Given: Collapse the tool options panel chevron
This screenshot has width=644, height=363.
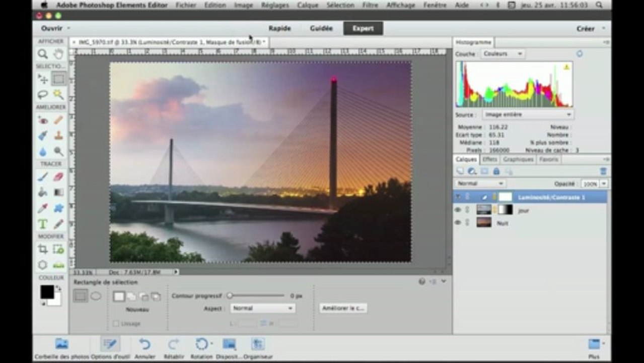Looking at the screenshot, I should 444,281.
